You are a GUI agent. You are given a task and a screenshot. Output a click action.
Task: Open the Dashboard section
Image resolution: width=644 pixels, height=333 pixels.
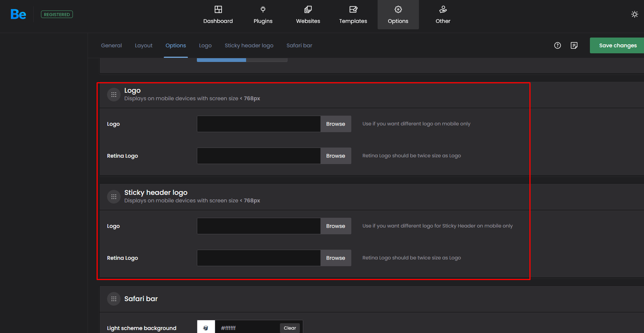[x=218, y=15]
